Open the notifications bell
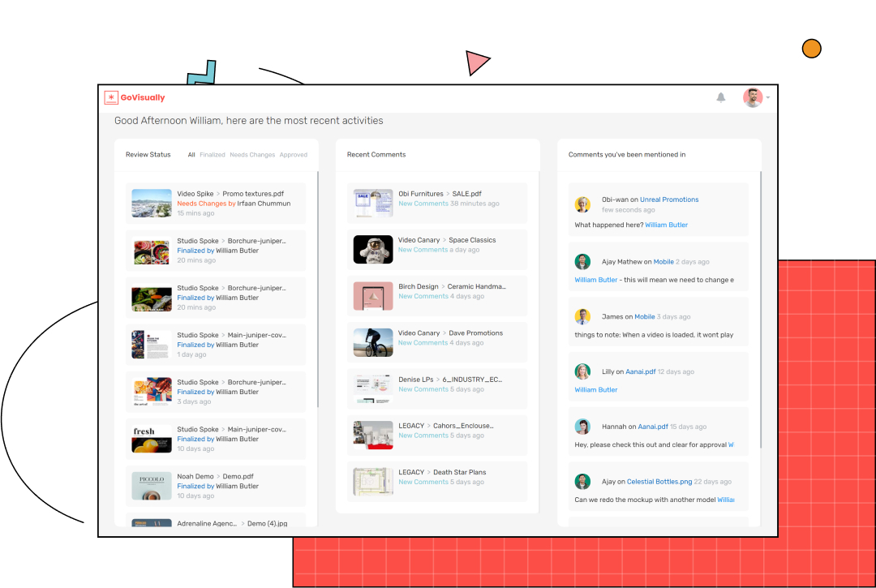 click(721, 97)
